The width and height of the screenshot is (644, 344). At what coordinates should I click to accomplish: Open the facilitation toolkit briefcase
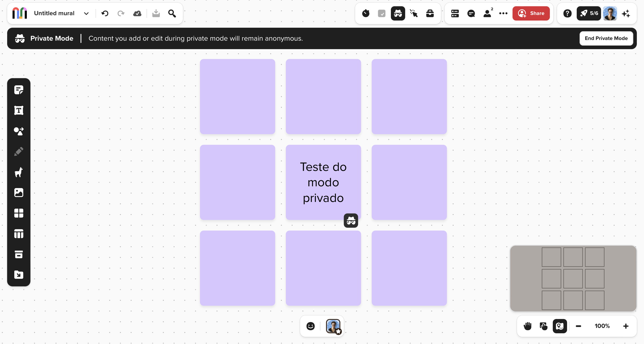430,13
